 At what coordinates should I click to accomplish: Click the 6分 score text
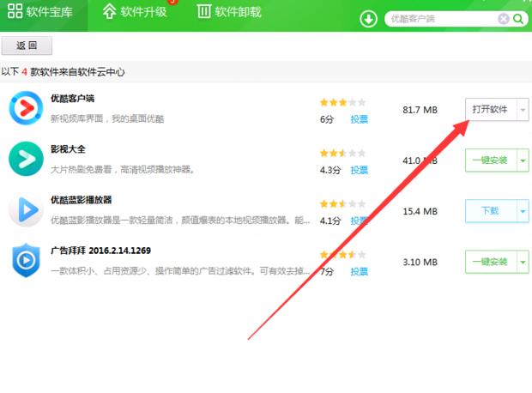[x=327, y=119]
